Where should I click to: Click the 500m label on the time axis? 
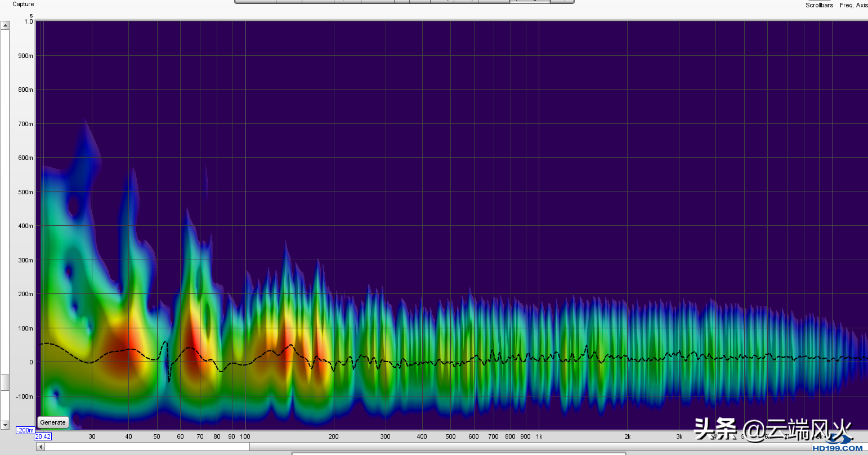point(25,192)
